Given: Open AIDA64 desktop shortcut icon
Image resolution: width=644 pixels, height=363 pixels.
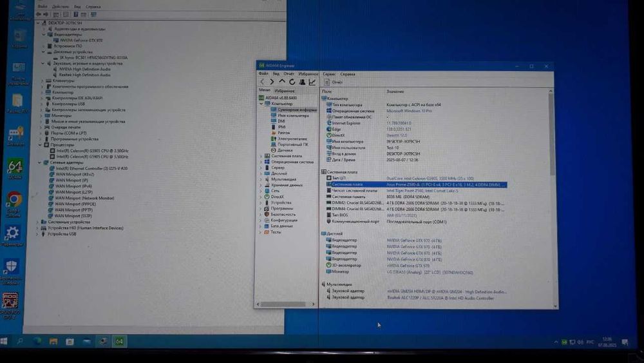Looking at the screenshot, I should click(15, 170).
